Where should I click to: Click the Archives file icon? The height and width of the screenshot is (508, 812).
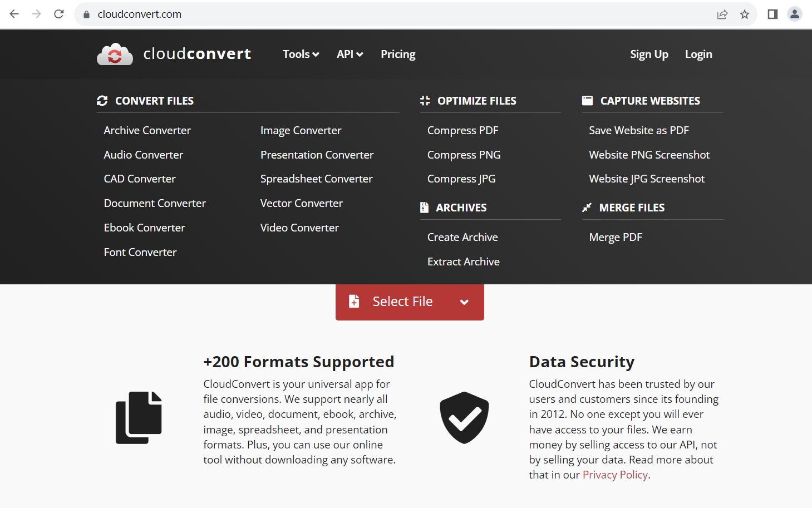point(424,207)
